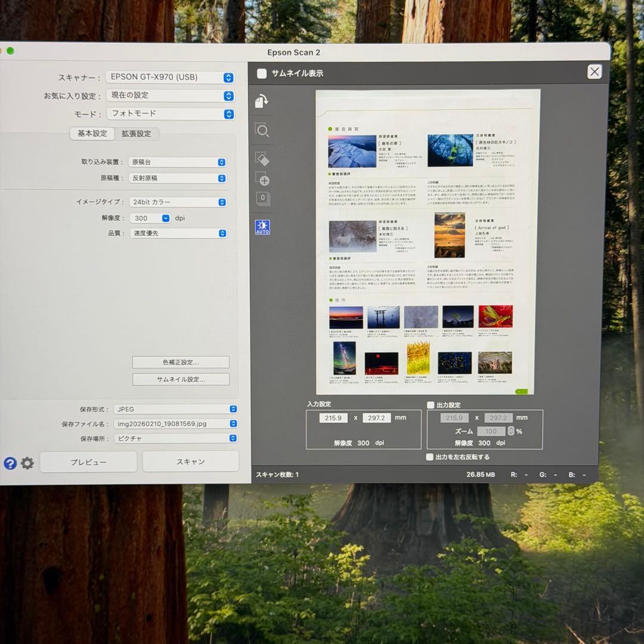
Task: Click the marquee count icon
Action: [262, 199]
